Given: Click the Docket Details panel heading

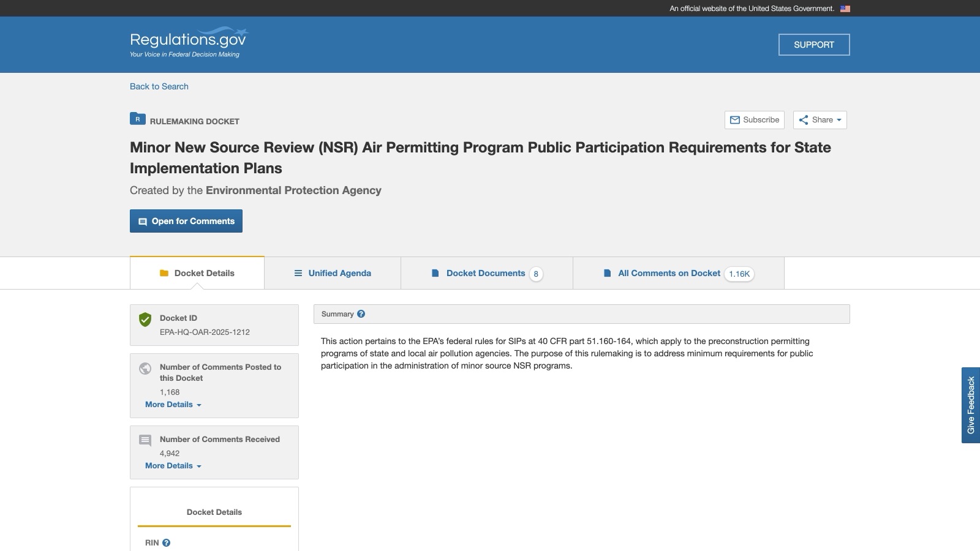Looking at the screenshot, I should pyautogui.click(x=214, y=512).
